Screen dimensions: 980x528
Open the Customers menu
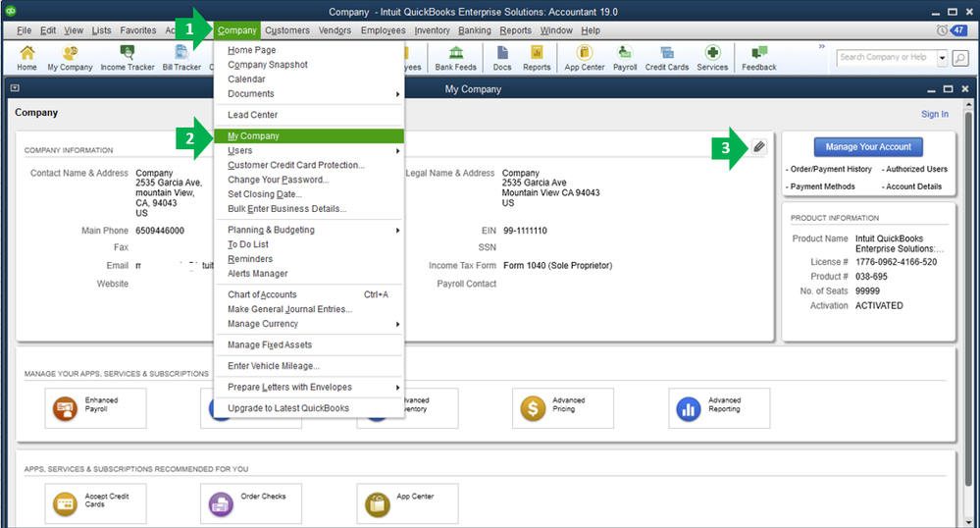(x=286, y=30)
